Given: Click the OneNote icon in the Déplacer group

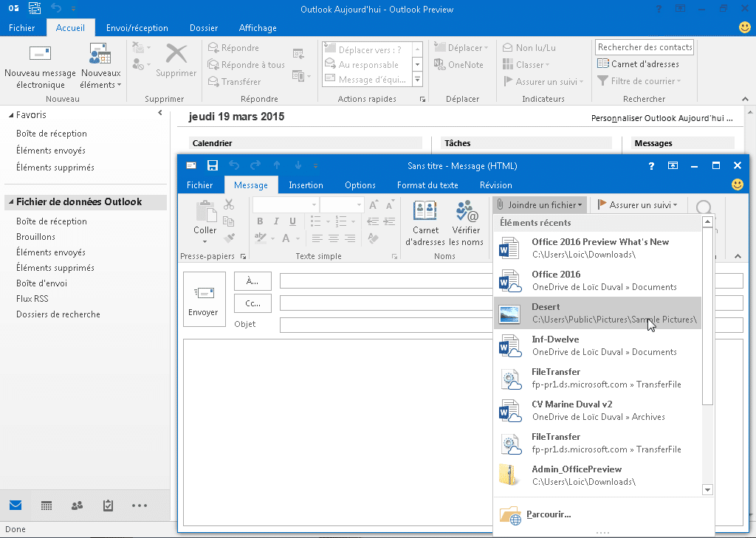Looking at the screenshot, I should (x=439, y=65).
